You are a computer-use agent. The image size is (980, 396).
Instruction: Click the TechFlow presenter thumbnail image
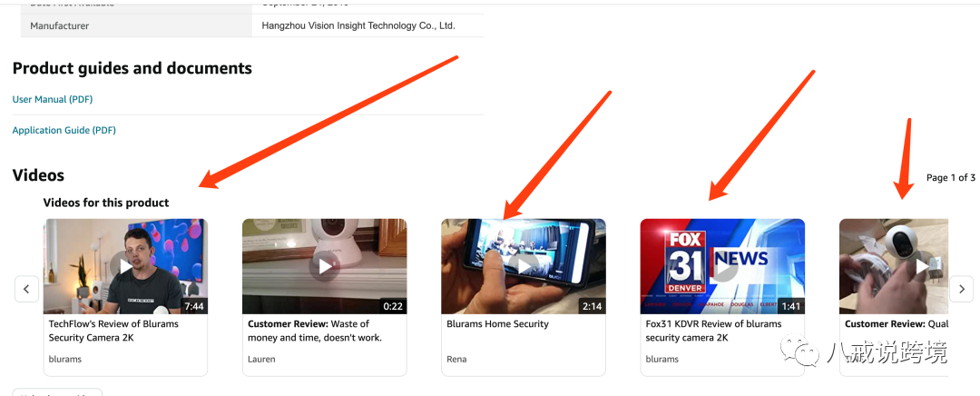click(125, 266)
